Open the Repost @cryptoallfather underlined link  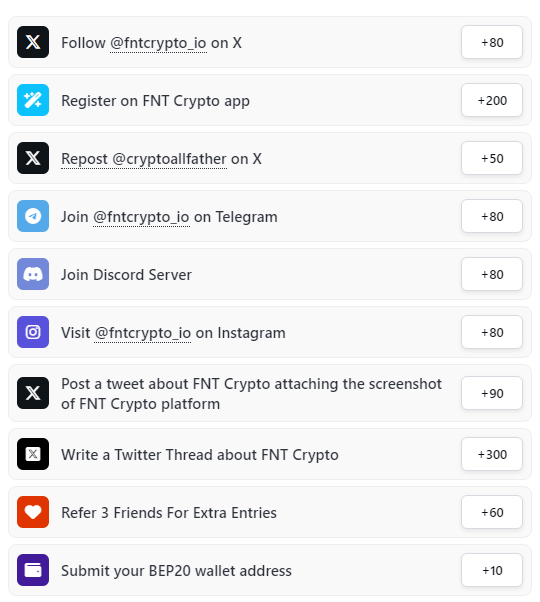tap(144, 159)
